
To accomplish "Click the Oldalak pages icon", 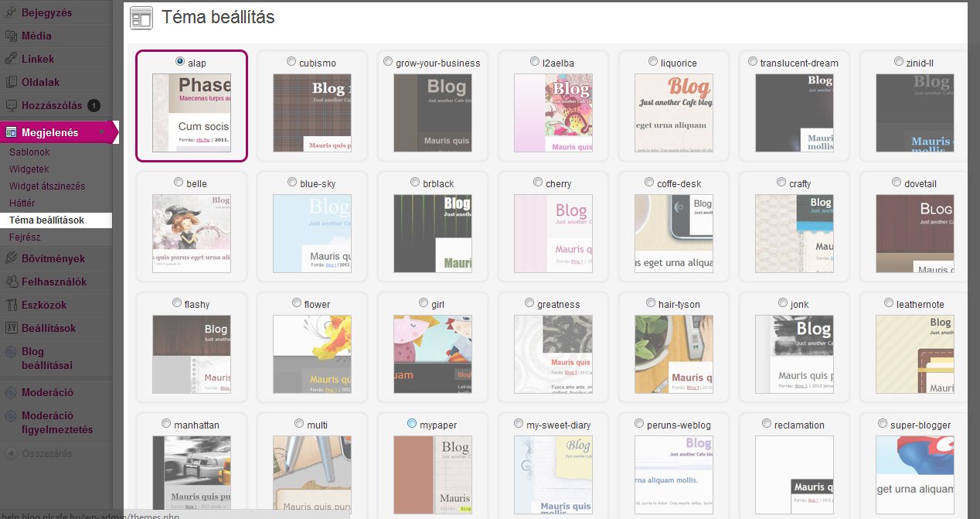I will [11, 82].
